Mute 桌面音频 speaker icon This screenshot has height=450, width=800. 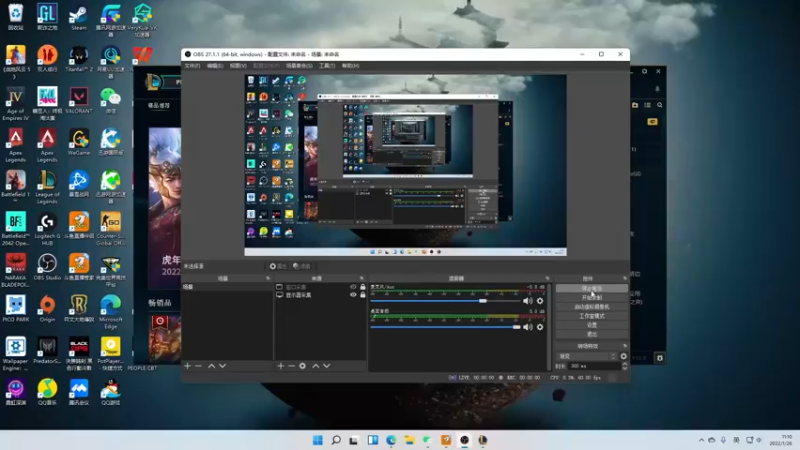pyautogui.click(x=528, y=327)
